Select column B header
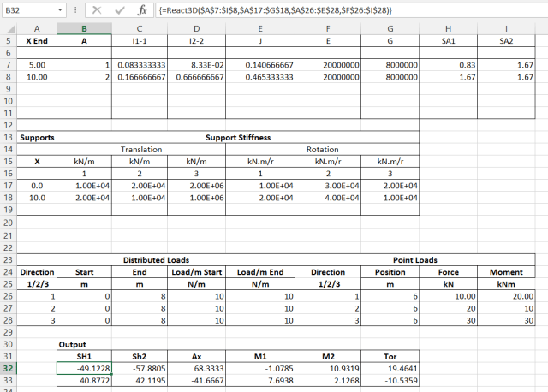Viewport: 548px width, 392px height. point(83,28)
